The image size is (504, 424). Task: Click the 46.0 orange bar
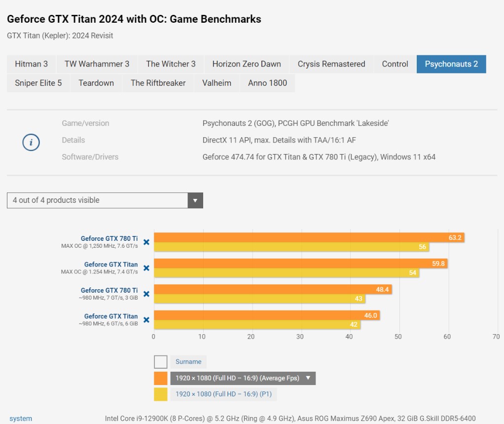click(267, 315)
